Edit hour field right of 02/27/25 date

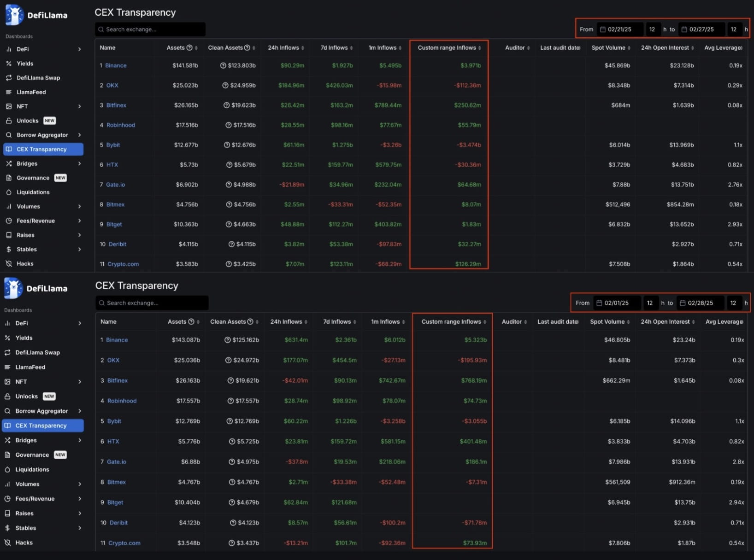click(x=735, y=29)
